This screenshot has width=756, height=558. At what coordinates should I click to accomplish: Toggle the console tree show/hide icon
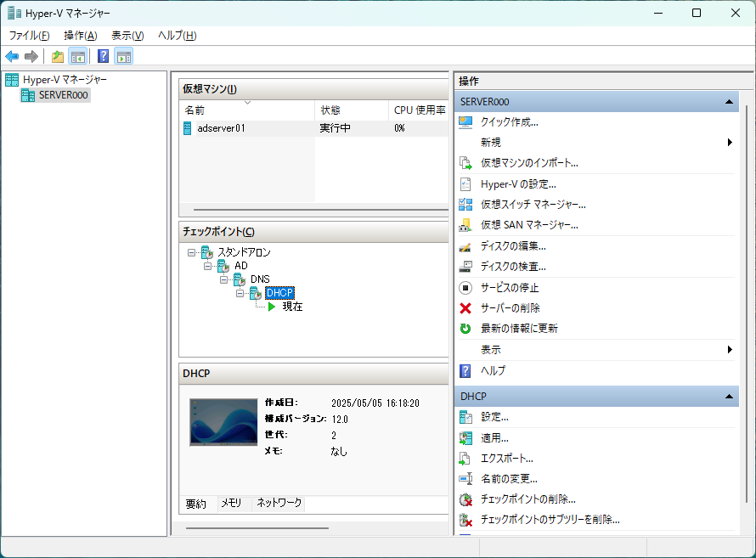[x=77, y=57]
